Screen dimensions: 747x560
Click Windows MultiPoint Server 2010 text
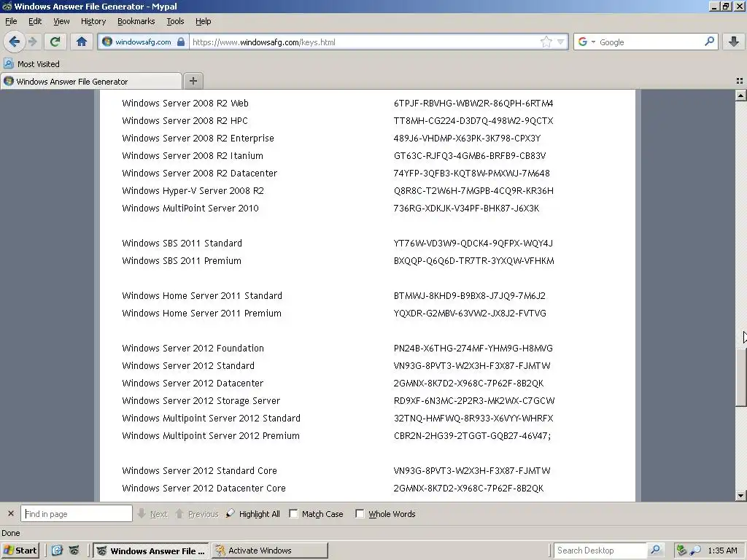point(190,209)
